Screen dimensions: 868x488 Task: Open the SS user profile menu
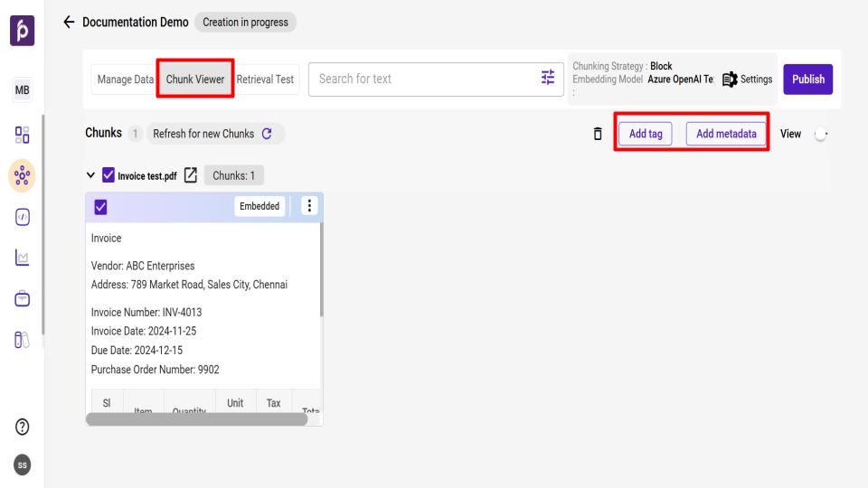[x=22, y=464]
